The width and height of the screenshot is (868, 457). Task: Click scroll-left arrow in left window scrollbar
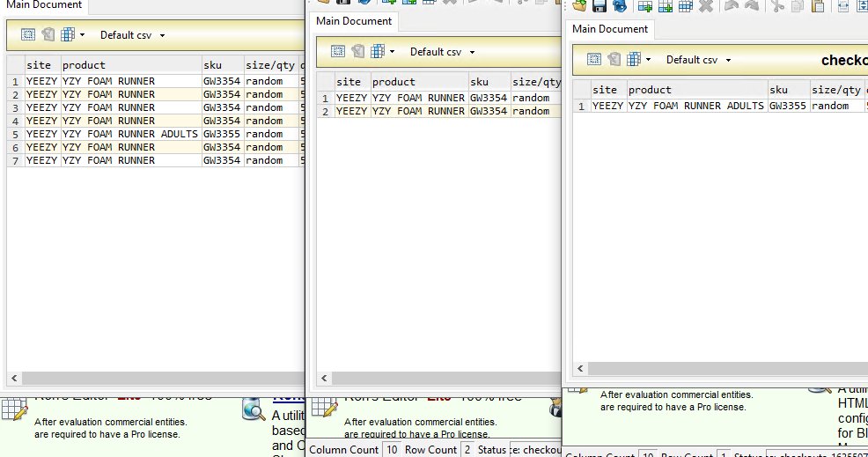click(14, 378)
